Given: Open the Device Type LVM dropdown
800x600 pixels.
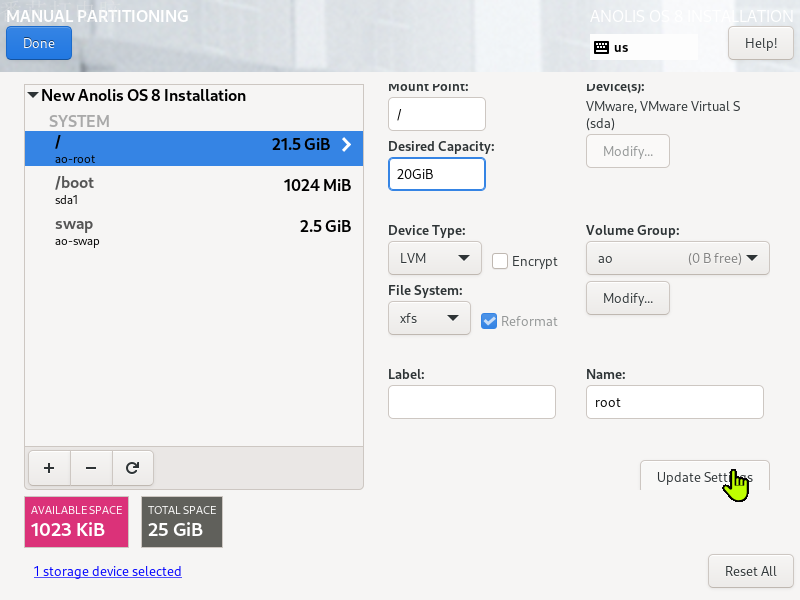Looking at the screenshot, I should (435, 258).
